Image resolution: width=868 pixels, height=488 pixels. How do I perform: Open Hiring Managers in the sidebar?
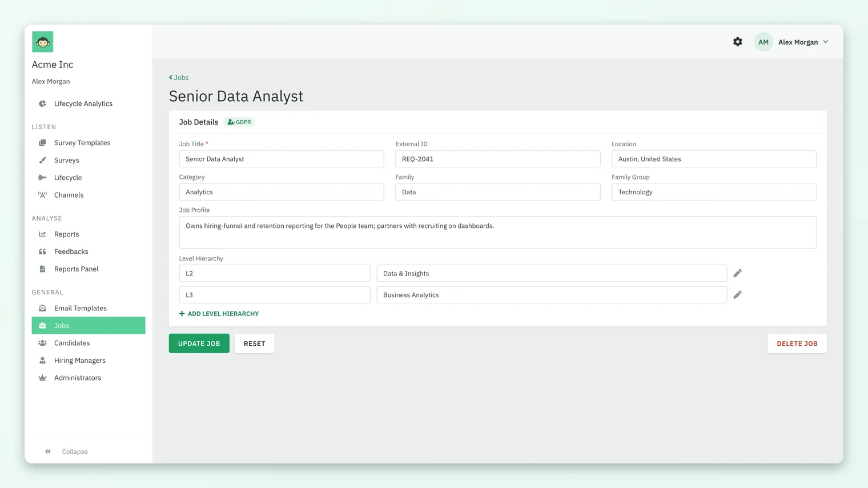[x=89, y=361]
